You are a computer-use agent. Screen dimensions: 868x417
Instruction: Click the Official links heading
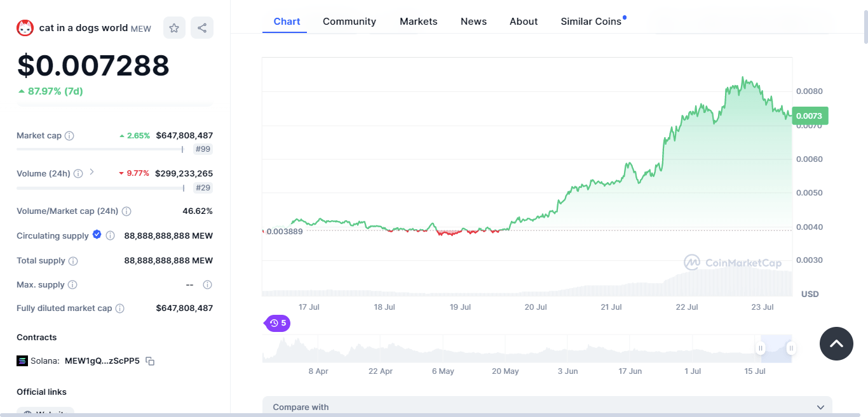[41, 392]
